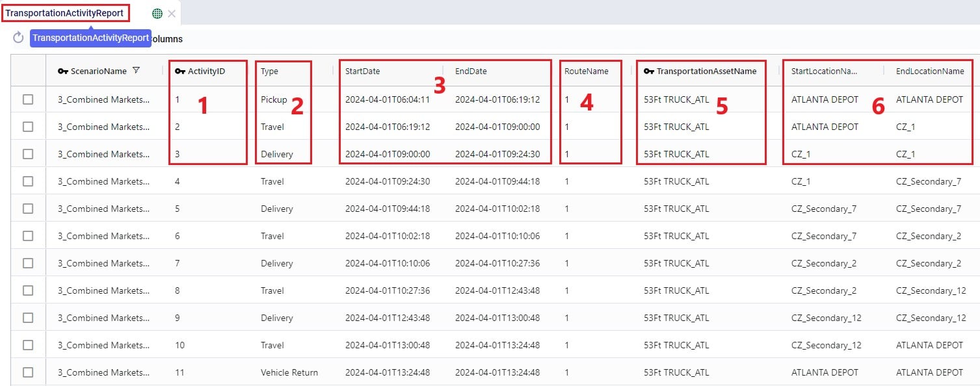Image resolution: width=980 pixels, height=386 pixels.
Task: Click EndDate 2024-04-01T12:43:48 cell
Action: (497, 290)
